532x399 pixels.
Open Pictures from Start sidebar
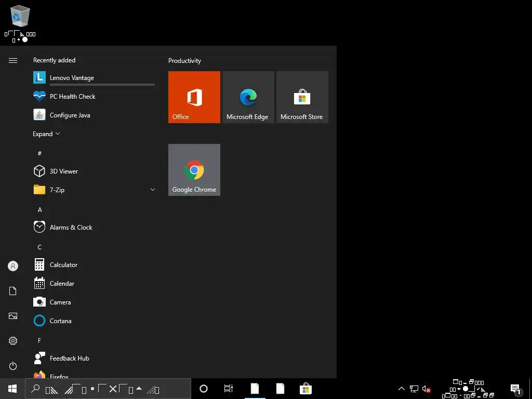[13, 316]
